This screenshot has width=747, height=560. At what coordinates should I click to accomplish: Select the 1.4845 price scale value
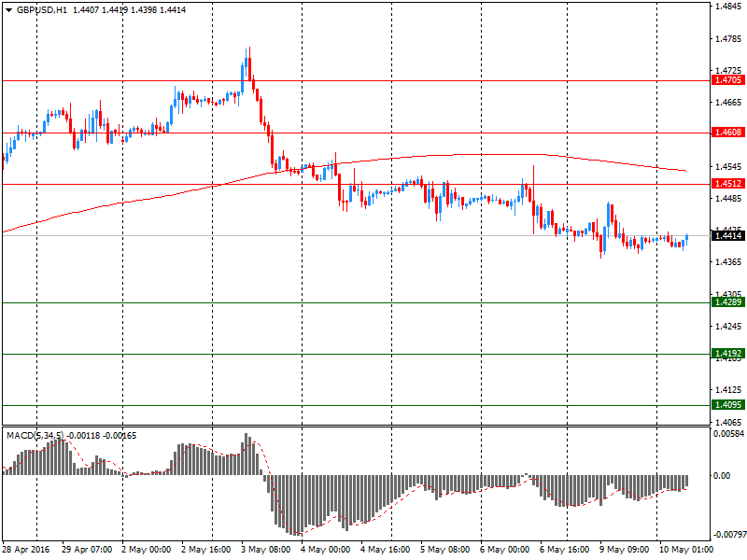pyautogui.click(x=729, y=7)
